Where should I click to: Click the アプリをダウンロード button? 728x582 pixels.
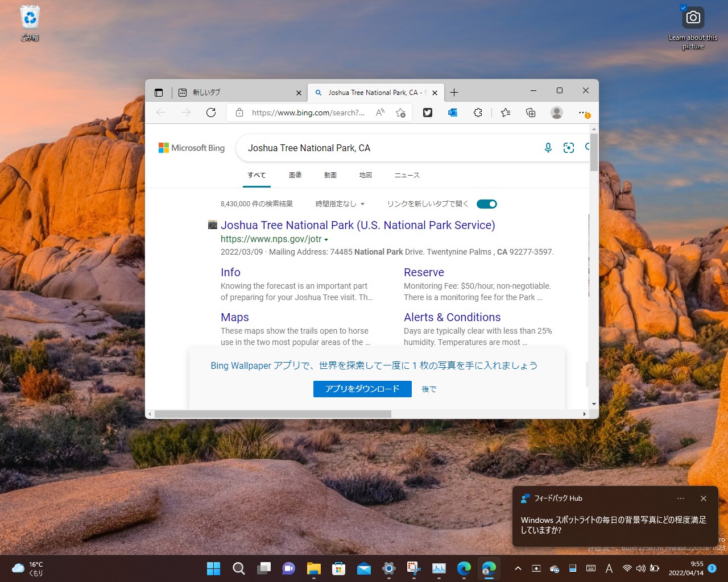pyautogui.click(x=362, y=389)
